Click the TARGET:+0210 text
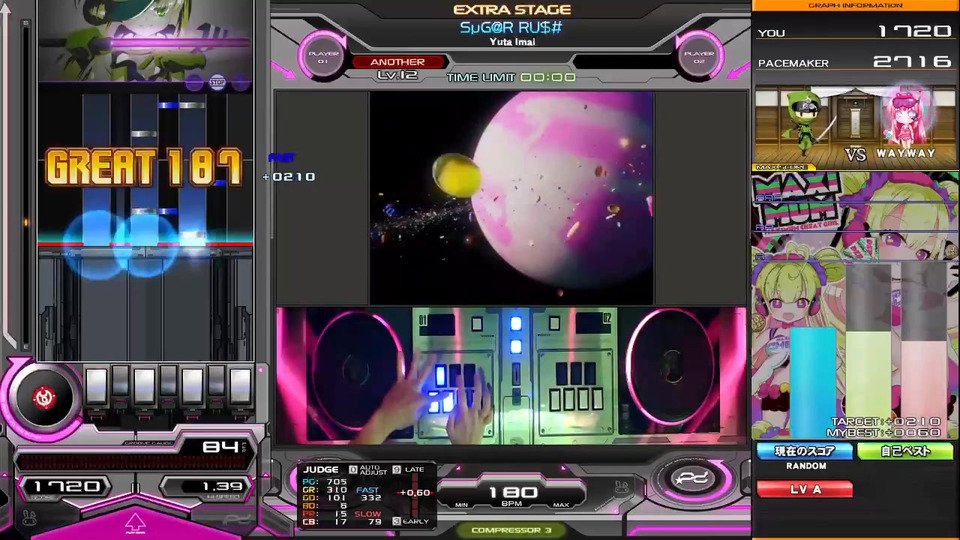 click(885, 422)
